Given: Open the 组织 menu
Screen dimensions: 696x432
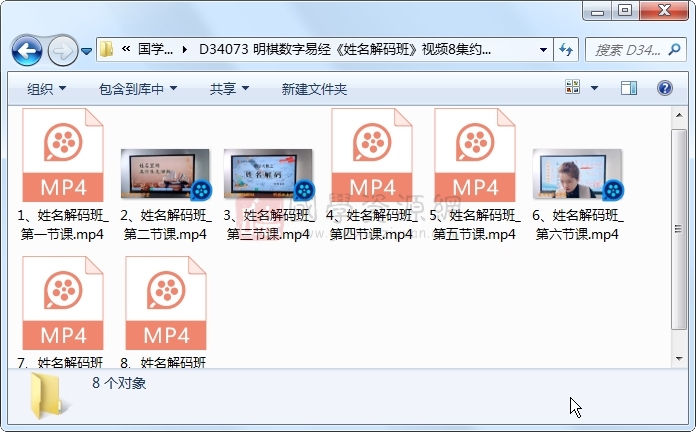Looking at the screenshot, I should 46,89.
